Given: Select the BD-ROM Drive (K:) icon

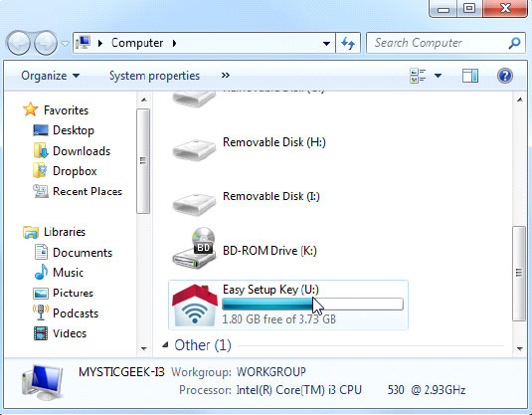Looking at the screenshot, I should 194,248.
